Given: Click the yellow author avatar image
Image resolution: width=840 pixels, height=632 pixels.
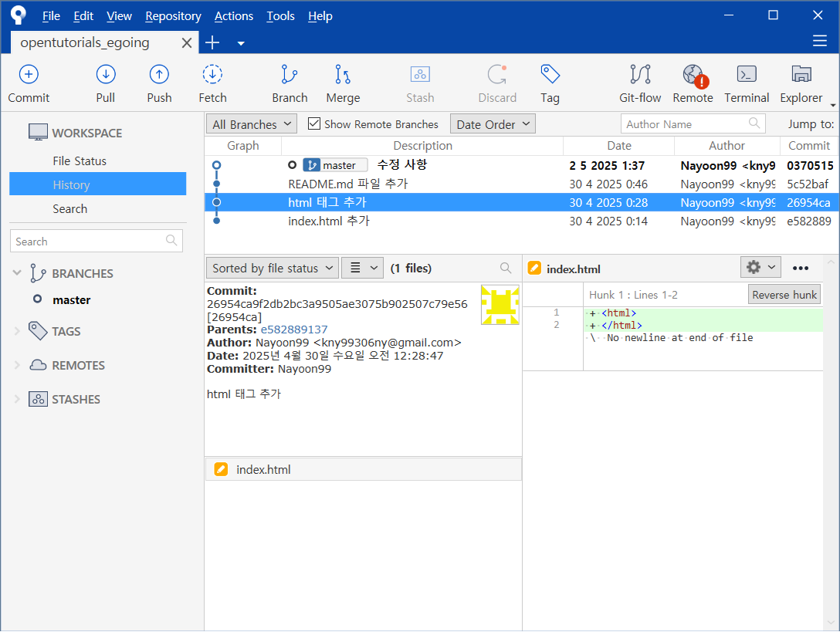Looking at the screenshot, I should pyautogui.click(x=500, y=305).
